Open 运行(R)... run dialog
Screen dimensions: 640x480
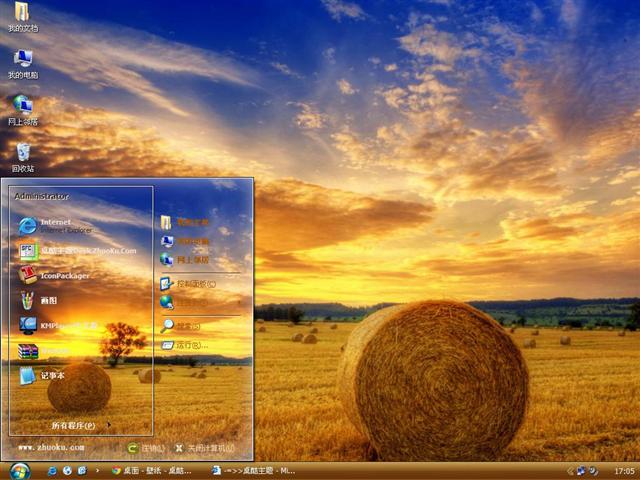(184, 345)
